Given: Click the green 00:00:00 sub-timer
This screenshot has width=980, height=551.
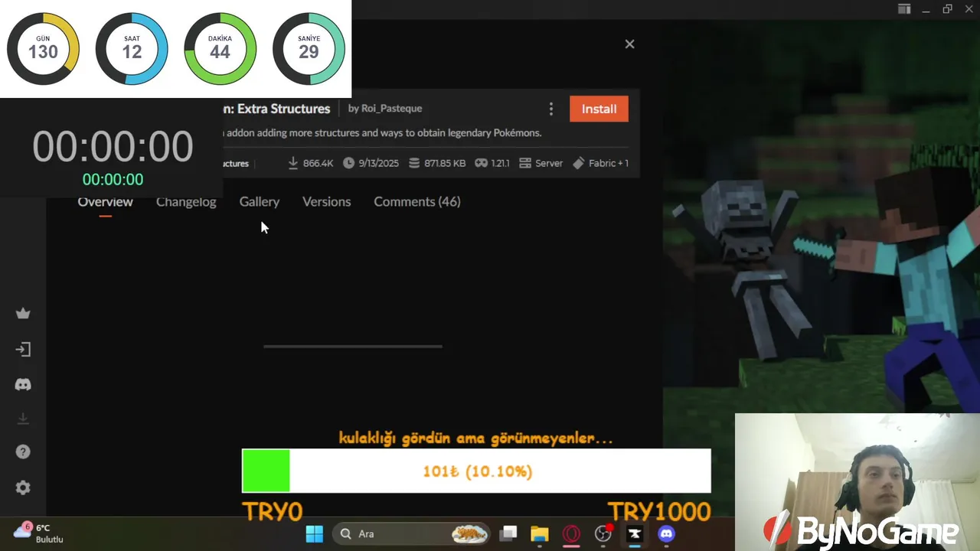Looking at the screenshot, I should tap(113, 180).
